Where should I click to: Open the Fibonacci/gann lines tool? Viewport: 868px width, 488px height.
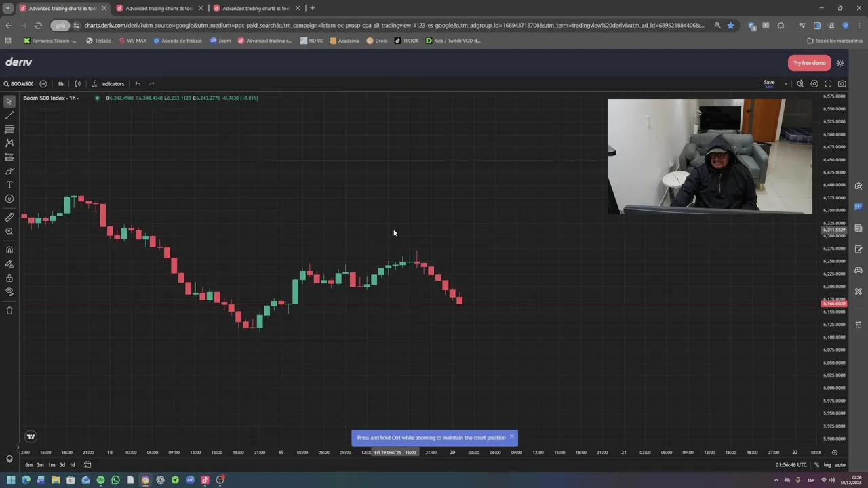pyautogui.click(x=9, y=129)
